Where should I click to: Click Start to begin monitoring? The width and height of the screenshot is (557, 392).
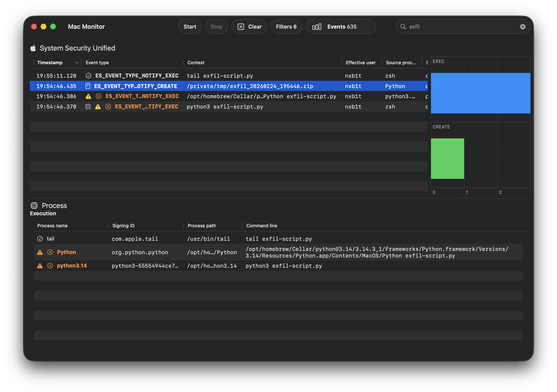click(x=190, y=27)
